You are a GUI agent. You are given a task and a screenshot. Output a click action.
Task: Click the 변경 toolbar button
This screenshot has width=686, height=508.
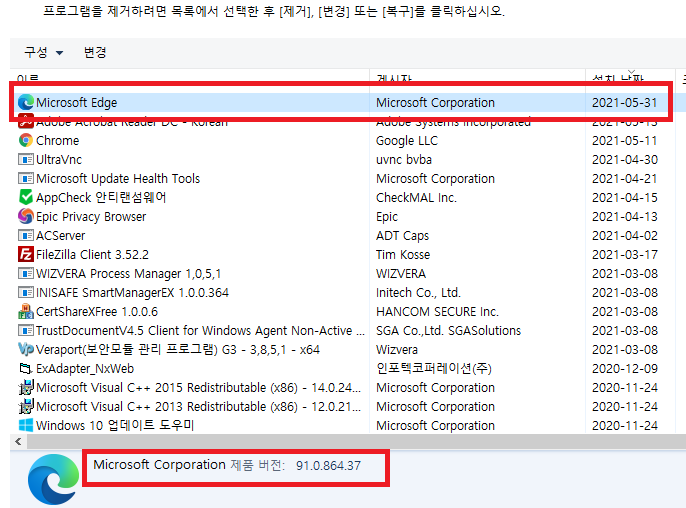(x=95, y=52)
